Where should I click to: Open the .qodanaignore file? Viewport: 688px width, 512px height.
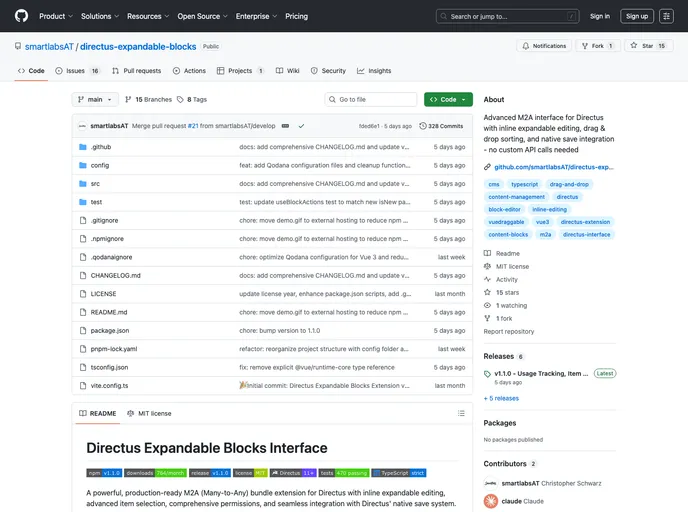pos(111,258)
